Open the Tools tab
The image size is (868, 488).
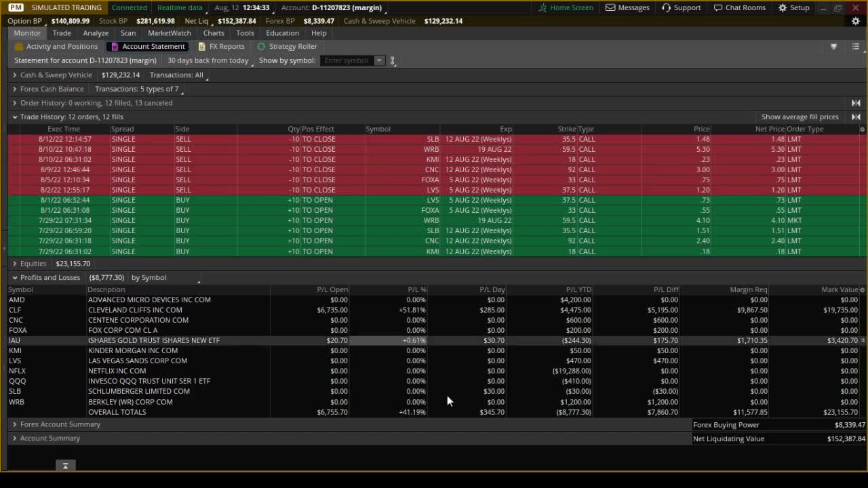click(245, 33)
